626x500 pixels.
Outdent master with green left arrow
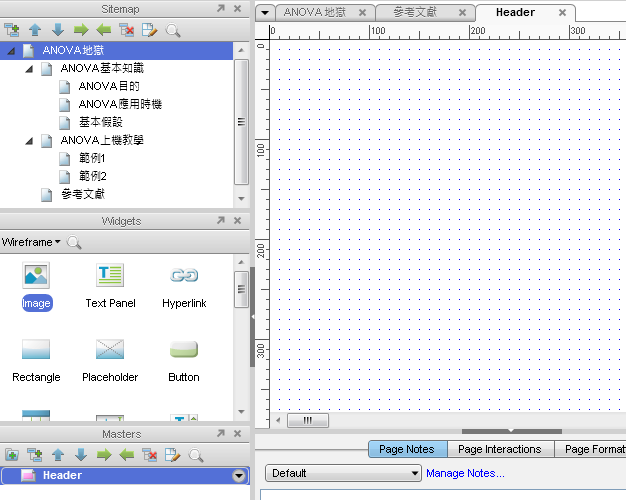[x=127, y=455]
